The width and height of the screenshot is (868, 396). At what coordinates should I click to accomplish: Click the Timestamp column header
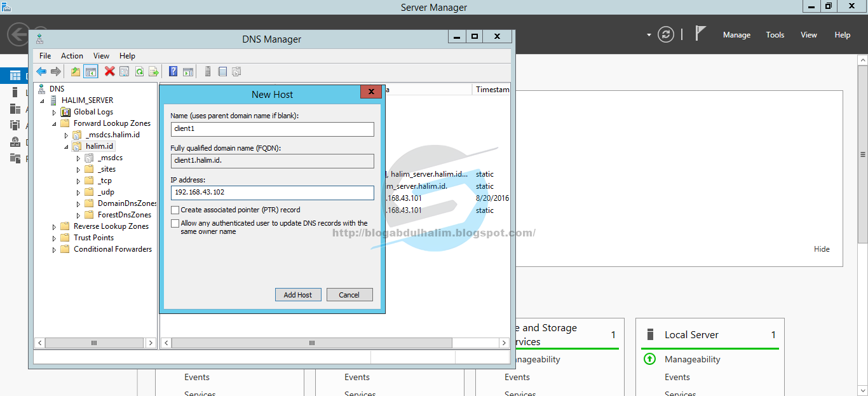492,90
